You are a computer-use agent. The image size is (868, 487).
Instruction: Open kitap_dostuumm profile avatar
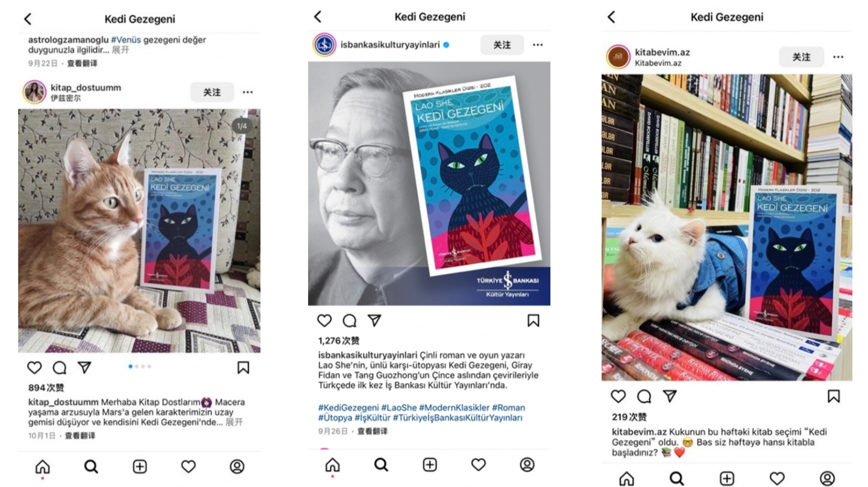[x=35, y=92]
